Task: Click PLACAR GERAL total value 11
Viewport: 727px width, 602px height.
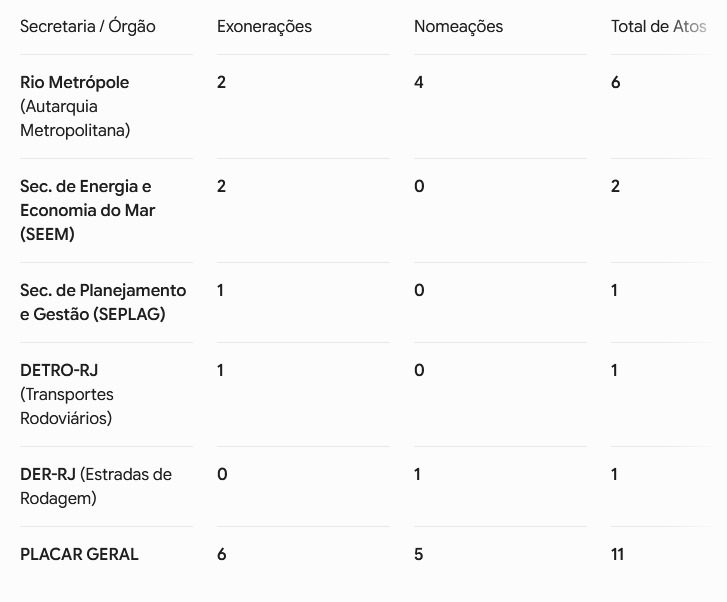Action: (618, 554)
